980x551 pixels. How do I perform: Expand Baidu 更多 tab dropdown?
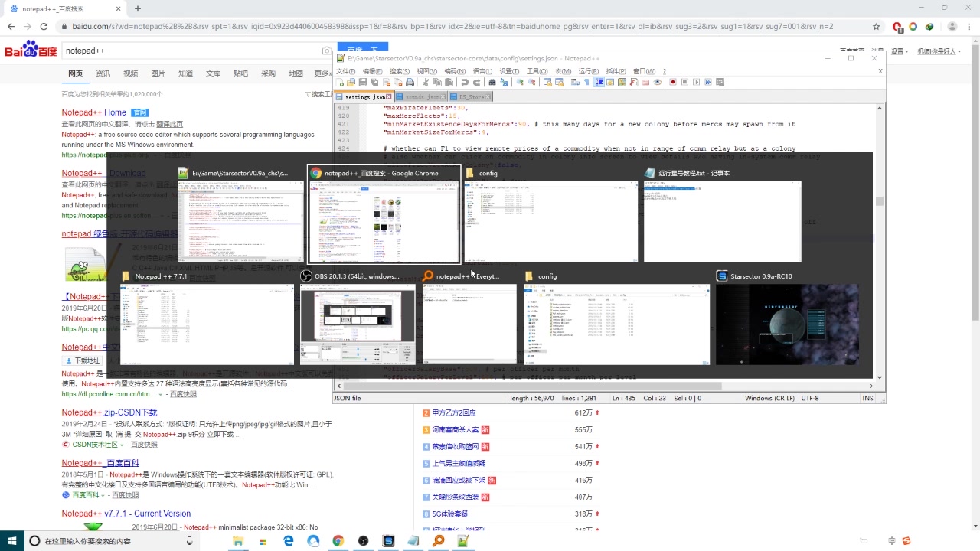coord(323,73)
